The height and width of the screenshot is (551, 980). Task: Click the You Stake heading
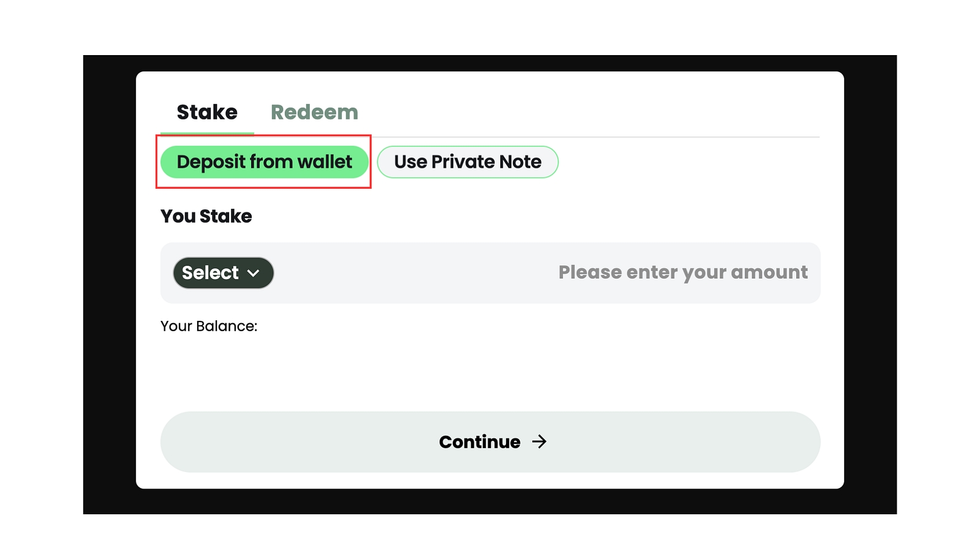tap(206, 216)
